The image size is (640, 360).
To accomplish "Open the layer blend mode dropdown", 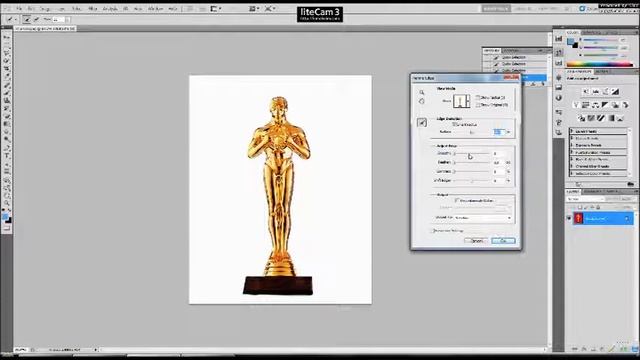I will pyautogui.click(x=586, y=199).
